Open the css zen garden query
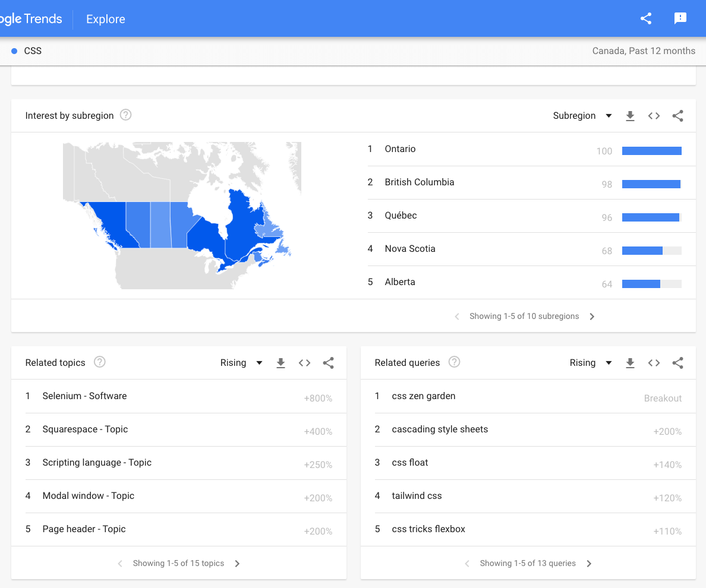This screenshot has width=706, height=588. tap(424, 396)
